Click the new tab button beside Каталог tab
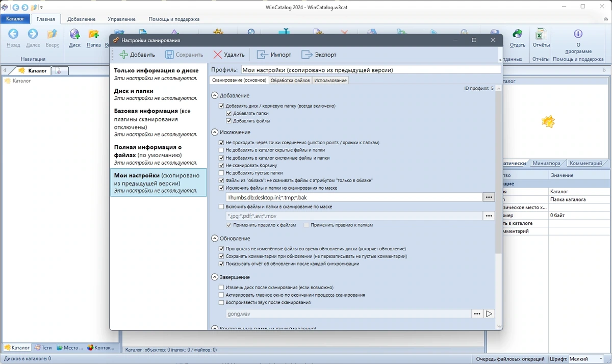612x364 pixels. coord(59,71)
